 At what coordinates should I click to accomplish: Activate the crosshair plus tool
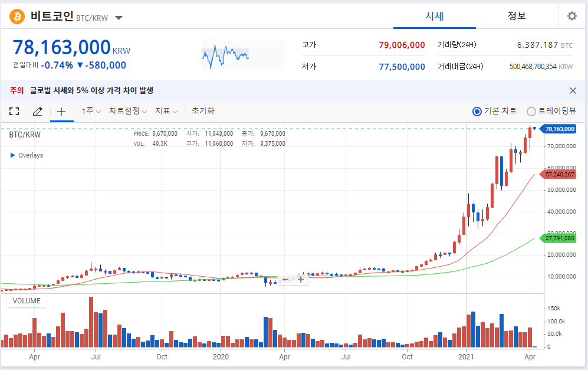pyautogui.click(x=61, y=111)
